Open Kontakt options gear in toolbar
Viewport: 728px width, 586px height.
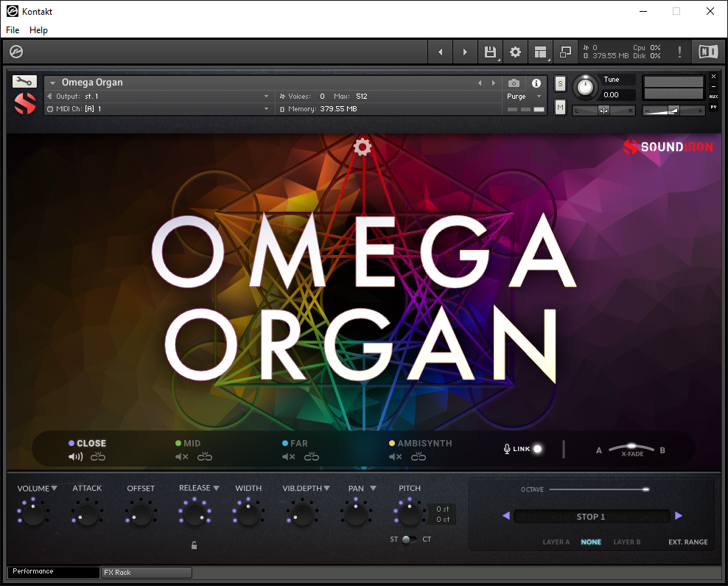(515, 52)
